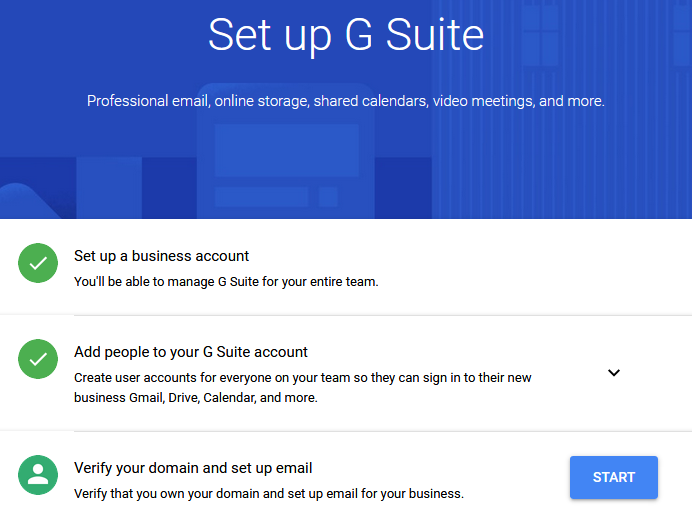Click the Set up G Suite page title

pos(346,36)
